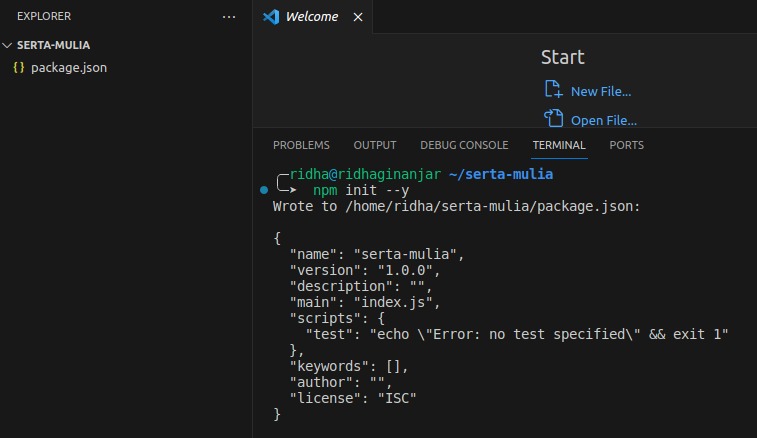Click the ridha@ridhaginanjar prompt text
The image size is (757, 438).
coord(365,174)
